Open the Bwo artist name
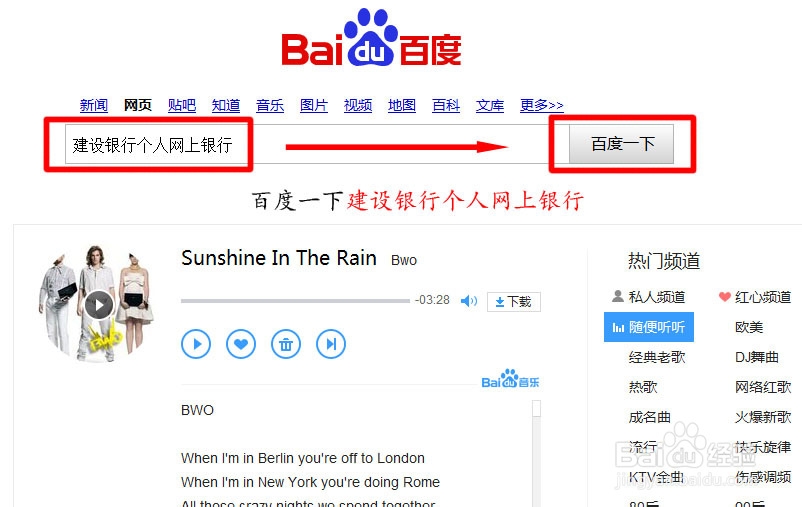Screen dimensions: 802x507 click(404, 260)
